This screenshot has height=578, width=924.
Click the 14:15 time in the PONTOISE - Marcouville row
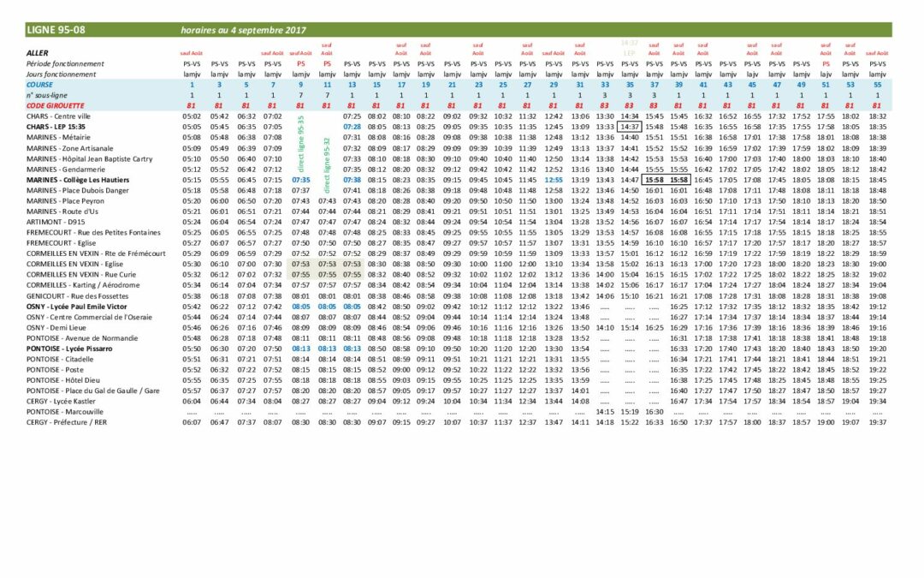point(605,412)
